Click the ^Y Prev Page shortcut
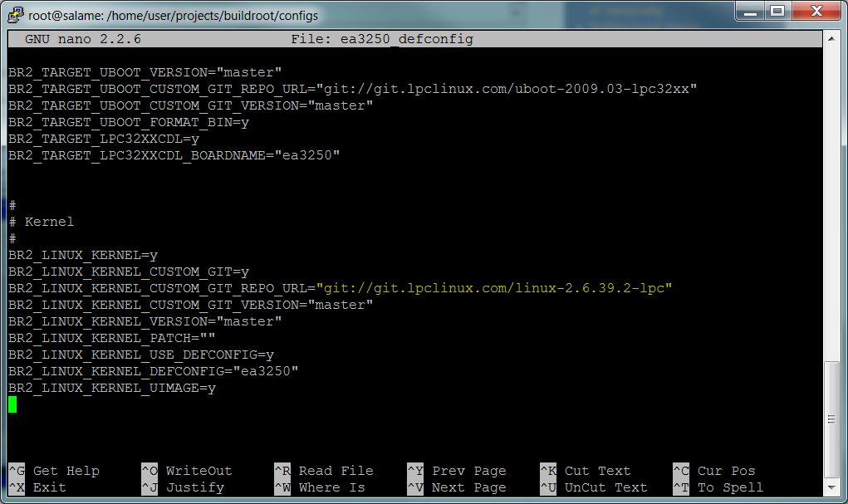 tap(457, 471)
